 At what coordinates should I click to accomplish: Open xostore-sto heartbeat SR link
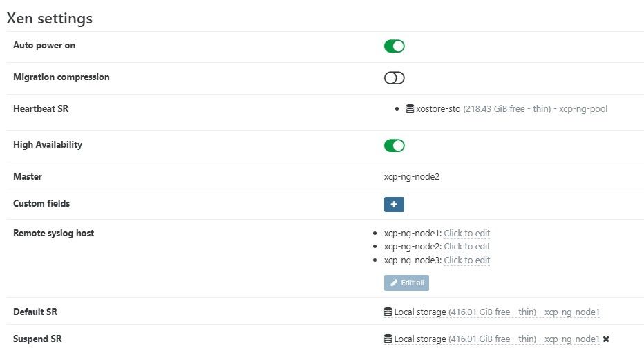click(x=438, y=109)
